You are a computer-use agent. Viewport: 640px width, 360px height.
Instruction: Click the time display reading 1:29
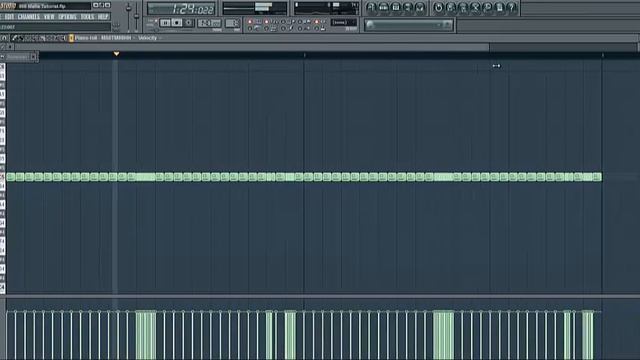181,9
